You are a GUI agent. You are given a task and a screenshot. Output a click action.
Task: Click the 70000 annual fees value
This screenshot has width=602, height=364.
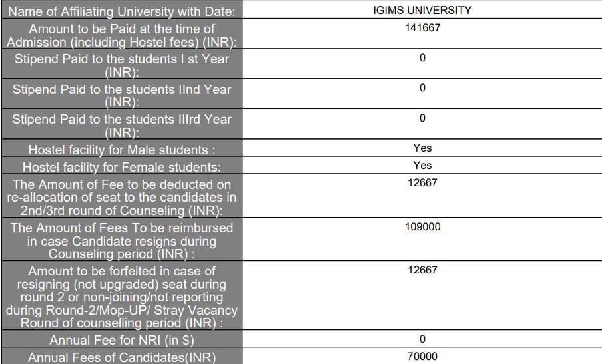[422, 357]
